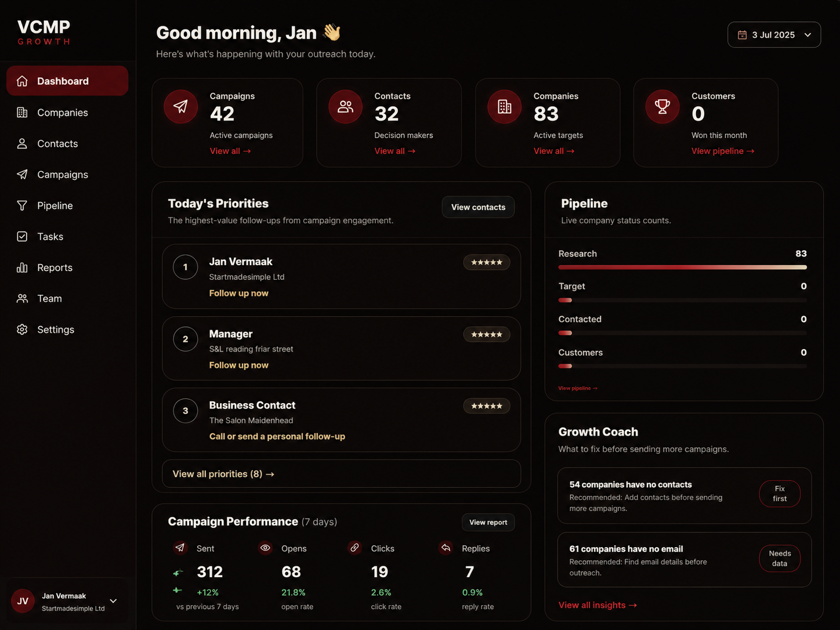This screenshot has width=840, height=630.
Task: Click the Companies card building icon
Action: point(505,107)
